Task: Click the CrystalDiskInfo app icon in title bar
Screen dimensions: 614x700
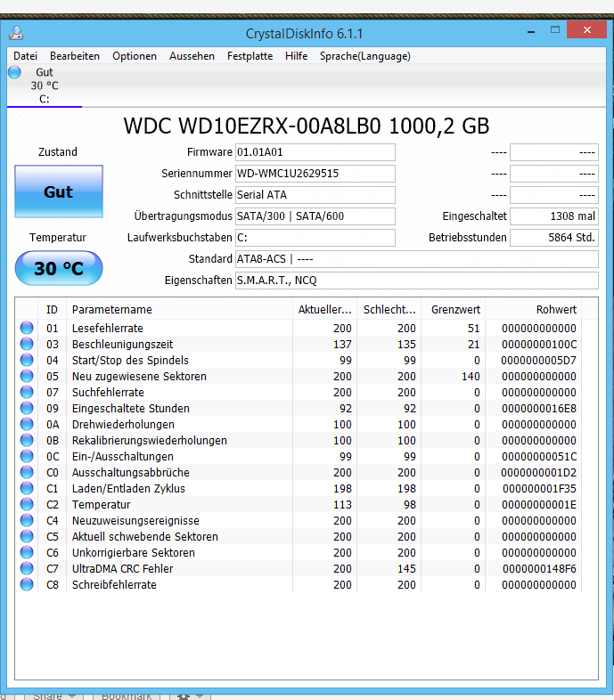Action: [x=16, y=33]
